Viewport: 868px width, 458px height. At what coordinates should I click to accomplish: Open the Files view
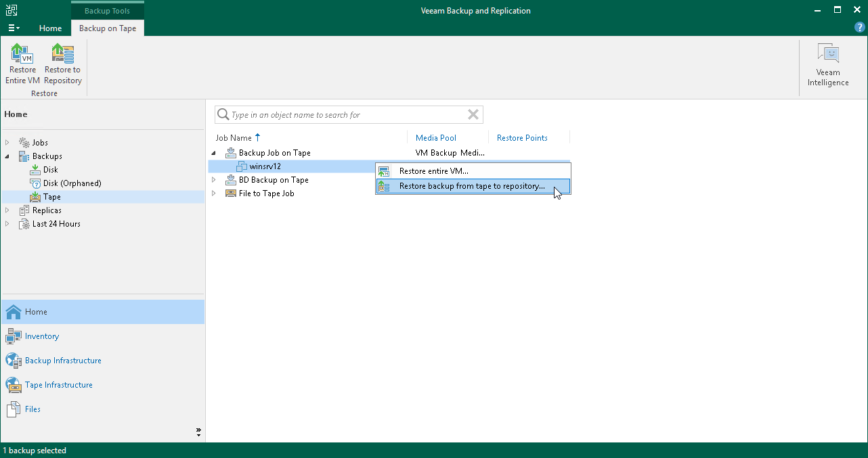pos(32,409)
